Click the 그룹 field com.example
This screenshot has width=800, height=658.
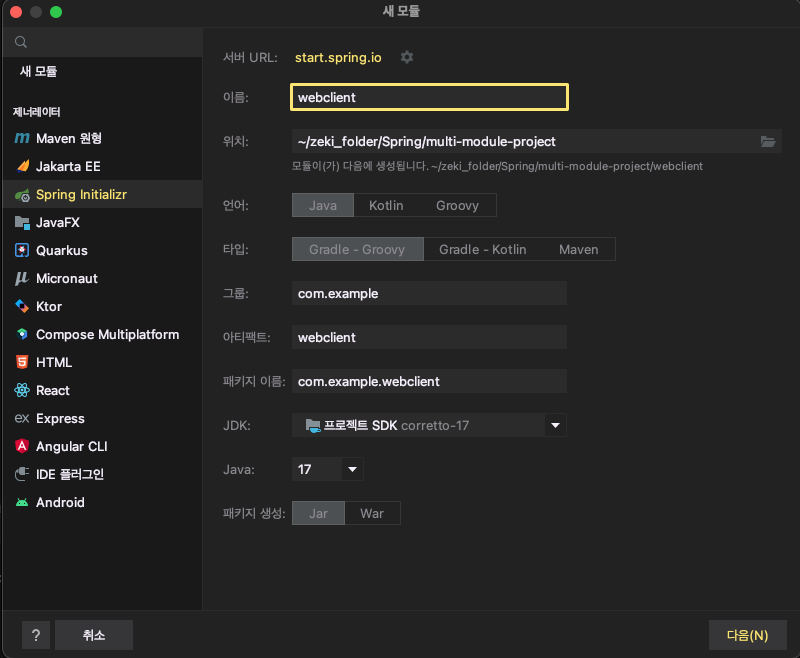pos(429,293)
